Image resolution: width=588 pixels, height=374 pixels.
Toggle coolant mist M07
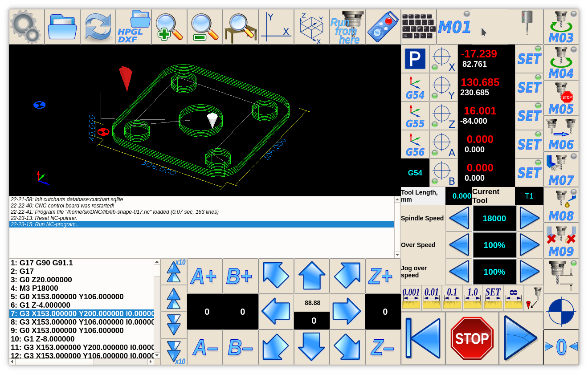[561, 169]
